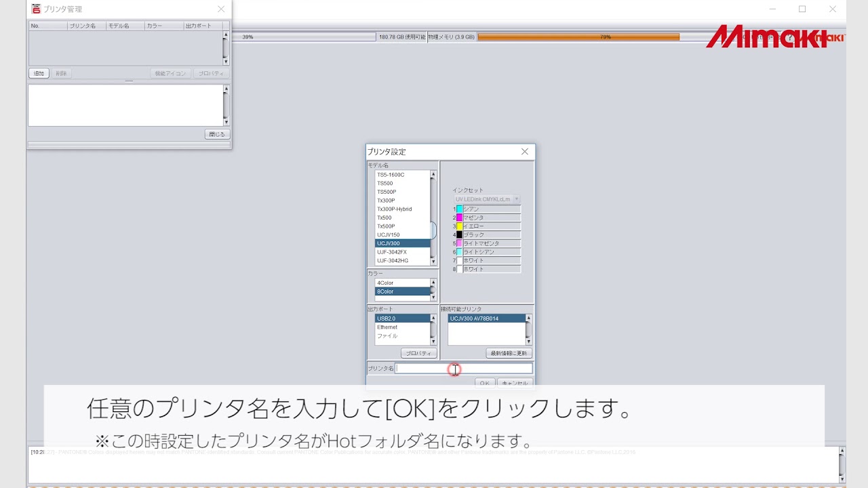Screen dimensions: 868x488
Task: Open the インクセット ink set dropdown
Action: click(x=486, y=199)
